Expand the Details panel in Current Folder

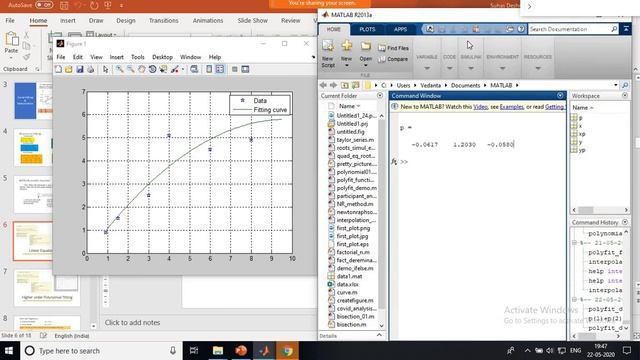pyautogui.click(x=379, y=335)
